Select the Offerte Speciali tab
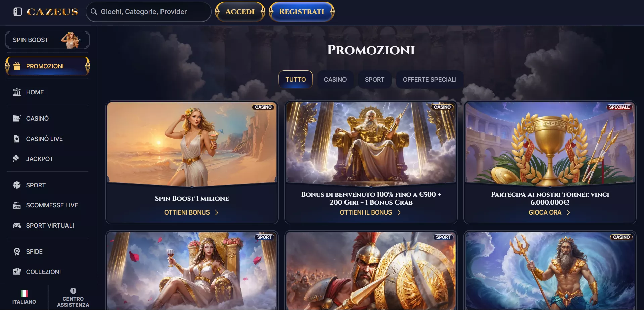 click(x=429, y=80)
